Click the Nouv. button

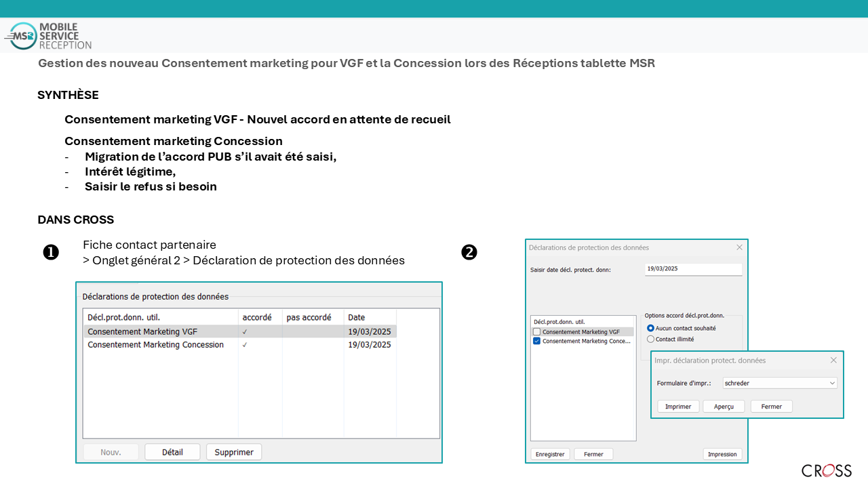click(111, 452)
